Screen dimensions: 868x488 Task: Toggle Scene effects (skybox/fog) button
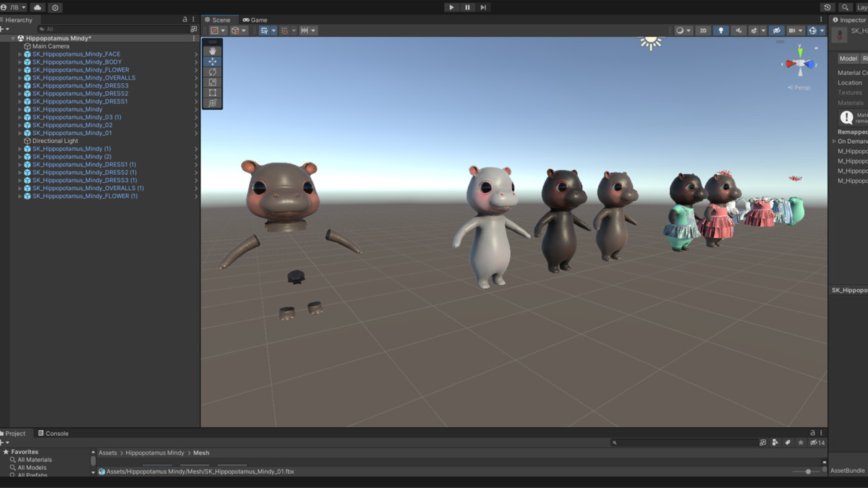(754, 30)
